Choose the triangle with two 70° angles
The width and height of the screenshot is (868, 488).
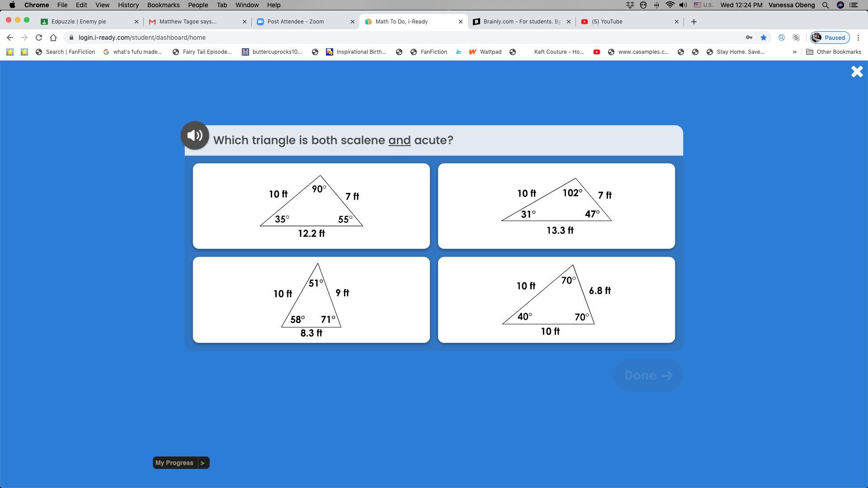click(x=556, y=300)
